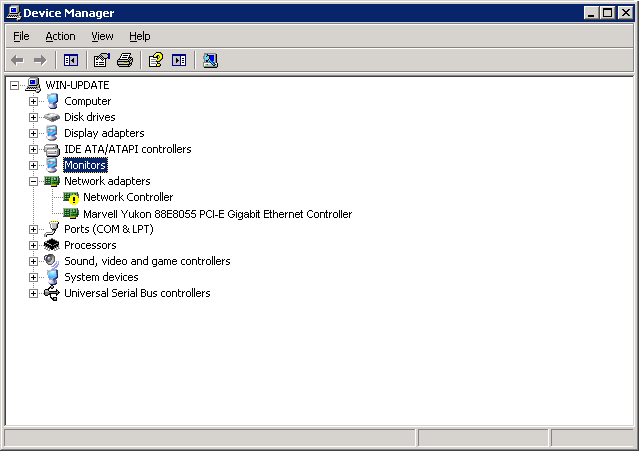
Task: Expand the Ports (COM & LPT) node
Action: (33, 229)
